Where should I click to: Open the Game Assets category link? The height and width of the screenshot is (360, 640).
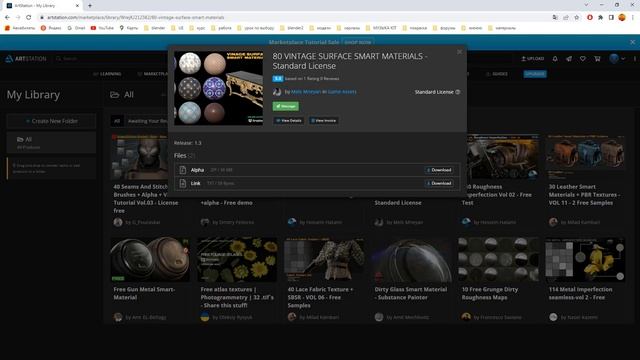342,92
